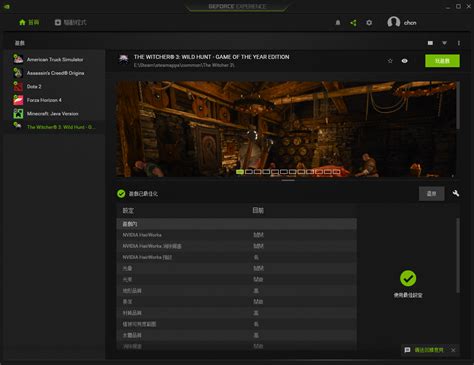This screenshot has width=474, height=365.
Task: Click the feedback speech bubble icon
Action: pos(407,350)
